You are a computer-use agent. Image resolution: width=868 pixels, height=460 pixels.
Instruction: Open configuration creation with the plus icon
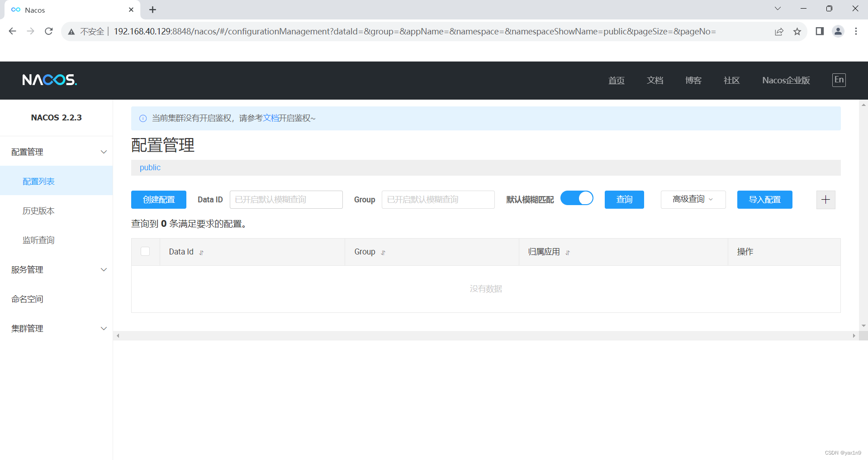click(825, 200)
